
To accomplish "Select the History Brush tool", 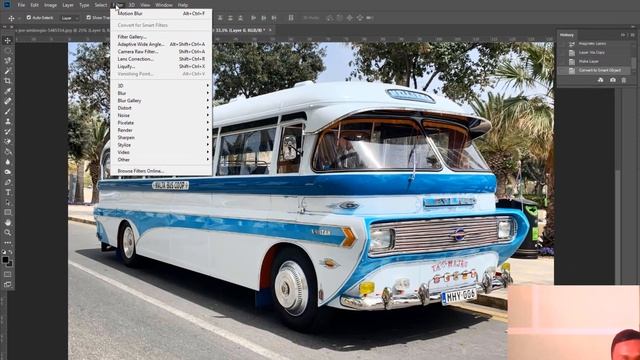I will (x=8, y=131).
